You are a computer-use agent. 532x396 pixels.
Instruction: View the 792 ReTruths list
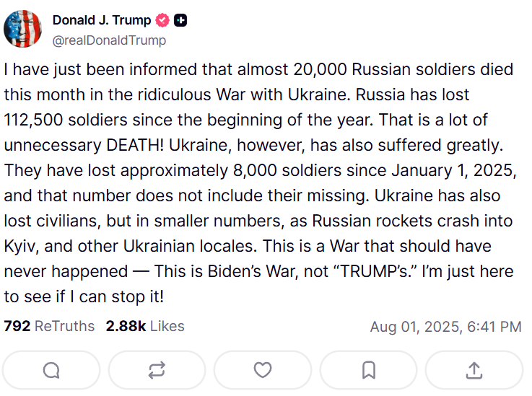[x=49, y=326]
